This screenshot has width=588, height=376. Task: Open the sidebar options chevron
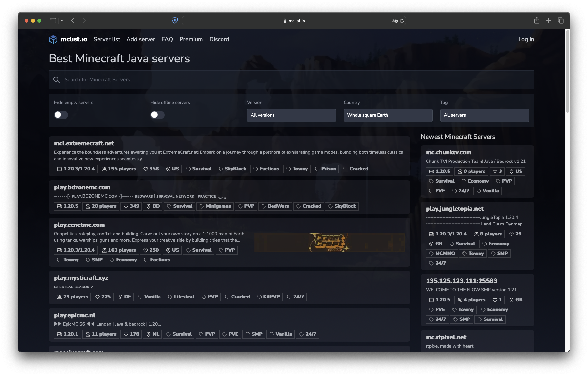[x=62, y=21]
